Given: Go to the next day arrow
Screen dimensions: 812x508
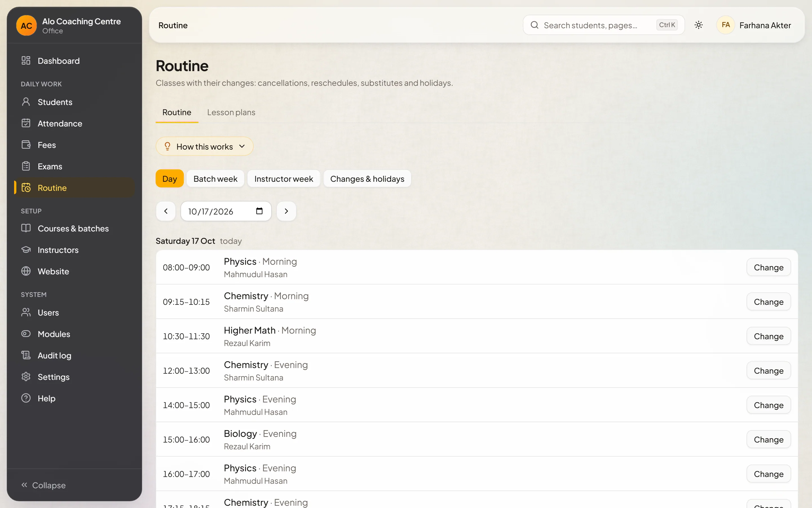Looking at the screenshot, I should 286,211.
